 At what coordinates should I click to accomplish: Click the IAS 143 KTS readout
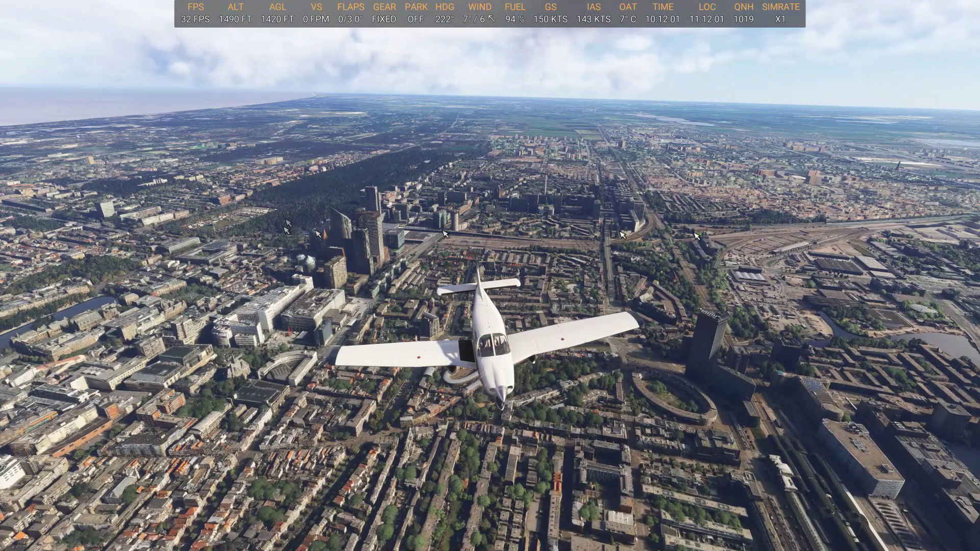(594, 19)
